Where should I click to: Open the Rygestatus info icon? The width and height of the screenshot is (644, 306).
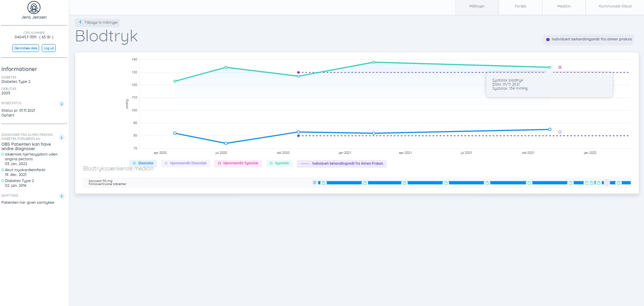click(x=61, y=104)
